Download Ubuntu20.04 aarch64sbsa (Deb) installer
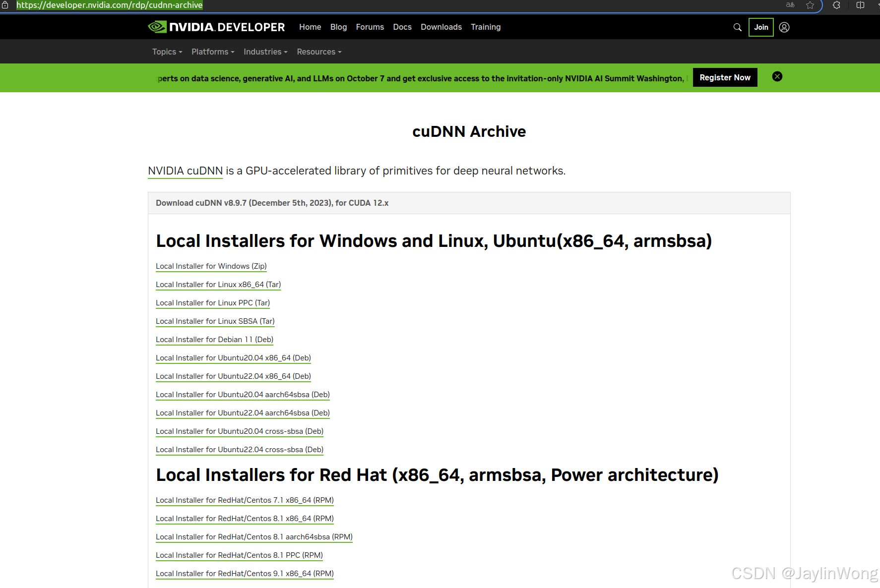 click(243, 395)
